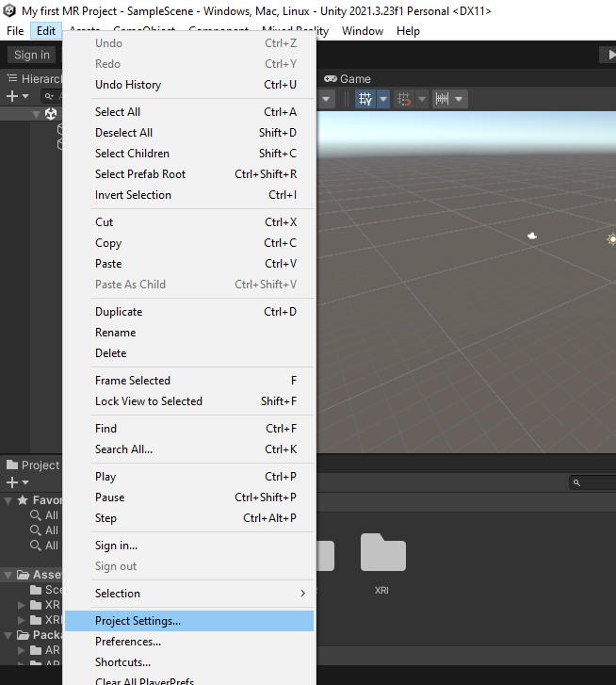The height and width of the screenshot is (685, 616).
Task: Select the directional light gizmo in Scene
Action: tap(611, 239)
